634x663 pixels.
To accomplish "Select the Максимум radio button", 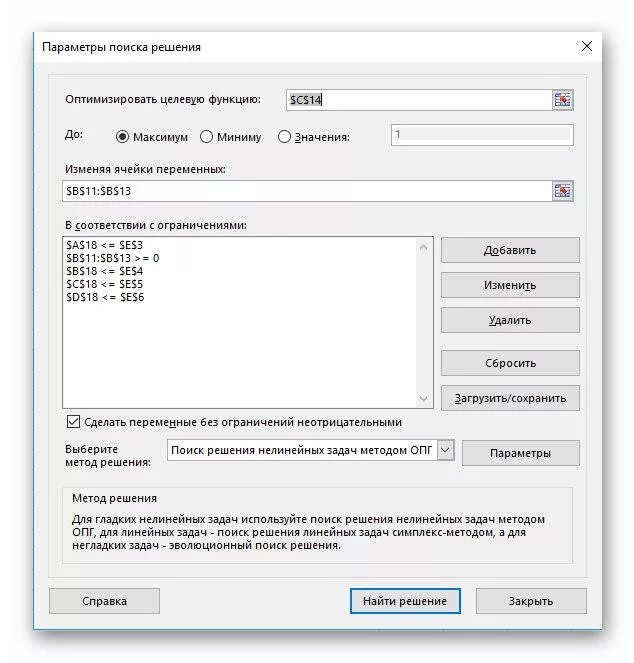I will [122, 137].
